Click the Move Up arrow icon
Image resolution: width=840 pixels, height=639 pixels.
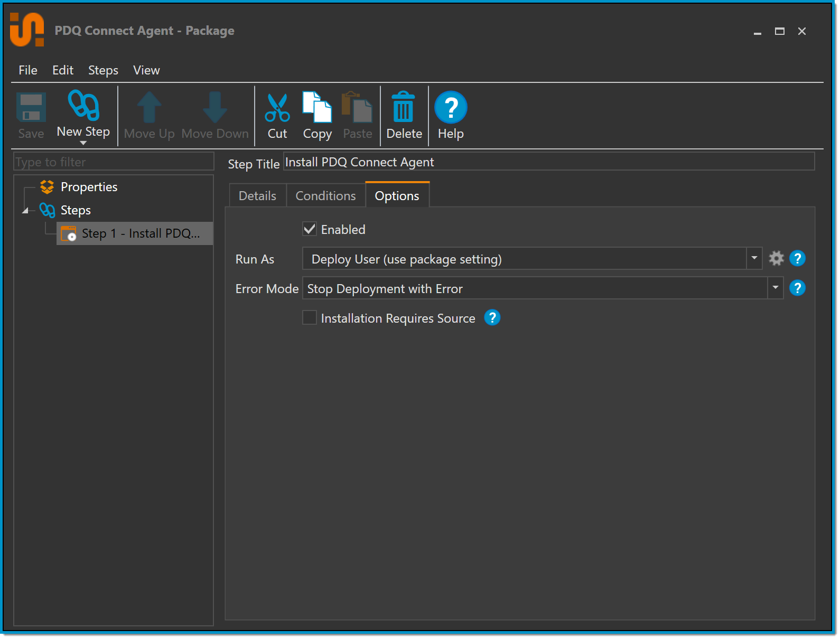[149, 107]
